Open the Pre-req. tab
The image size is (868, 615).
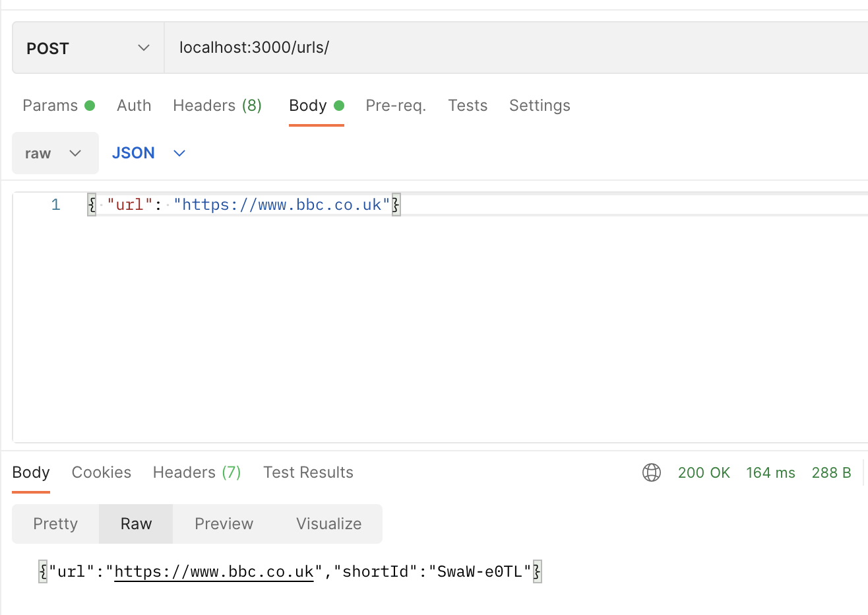(396, 105)
